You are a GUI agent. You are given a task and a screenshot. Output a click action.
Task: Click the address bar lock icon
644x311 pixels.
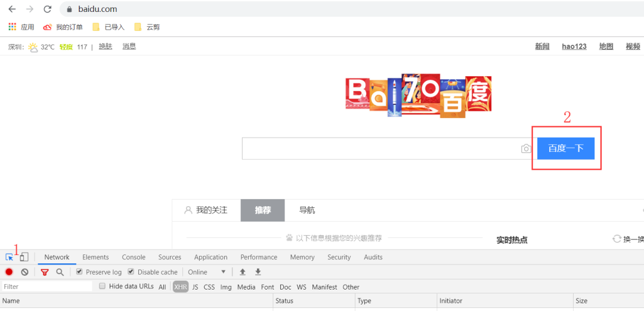tap(69, 9)
